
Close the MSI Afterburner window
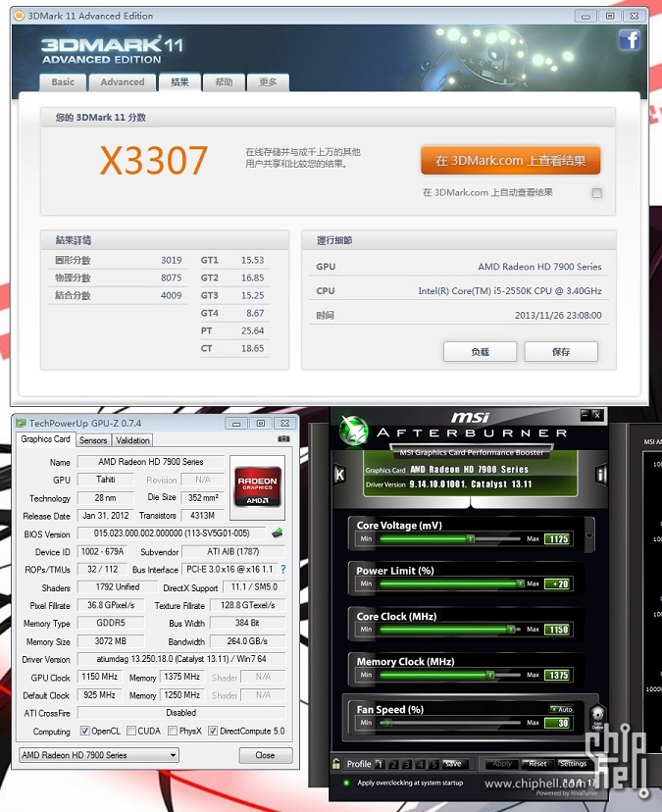point(597,414)
